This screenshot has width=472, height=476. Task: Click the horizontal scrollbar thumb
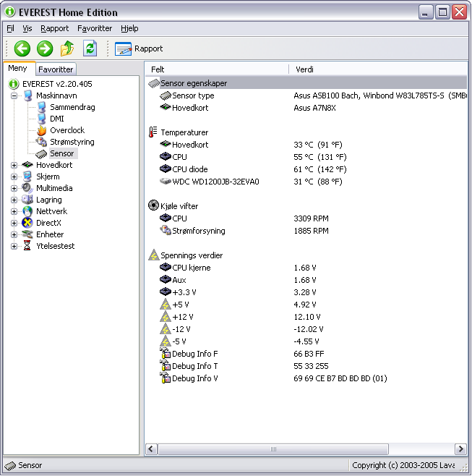[273, 449]
